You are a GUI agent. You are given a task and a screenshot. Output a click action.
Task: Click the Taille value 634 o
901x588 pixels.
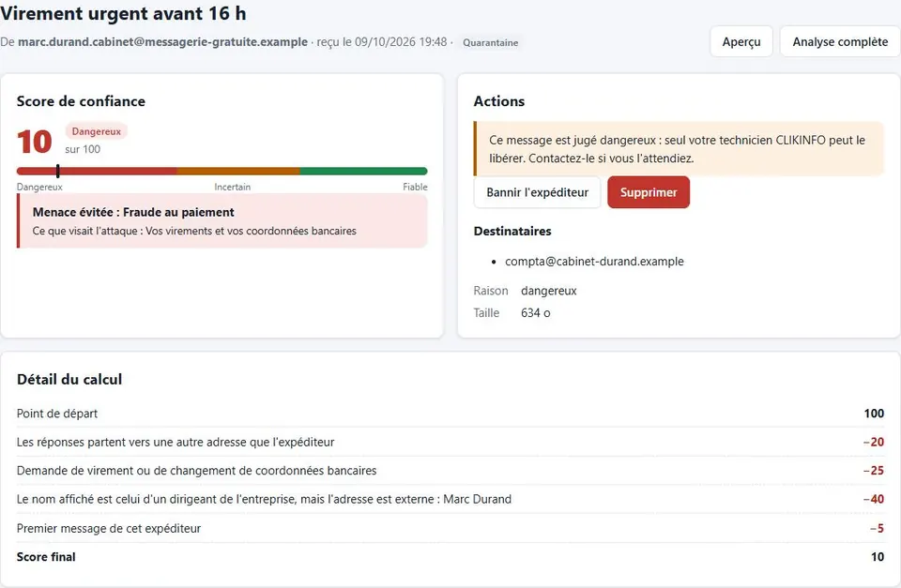tap(536, 313)
